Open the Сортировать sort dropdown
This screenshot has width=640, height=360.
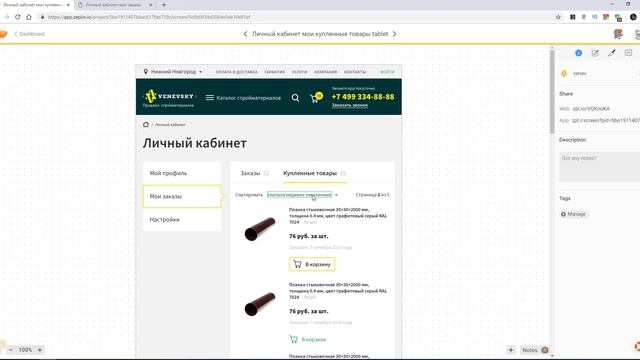[302, 195]
